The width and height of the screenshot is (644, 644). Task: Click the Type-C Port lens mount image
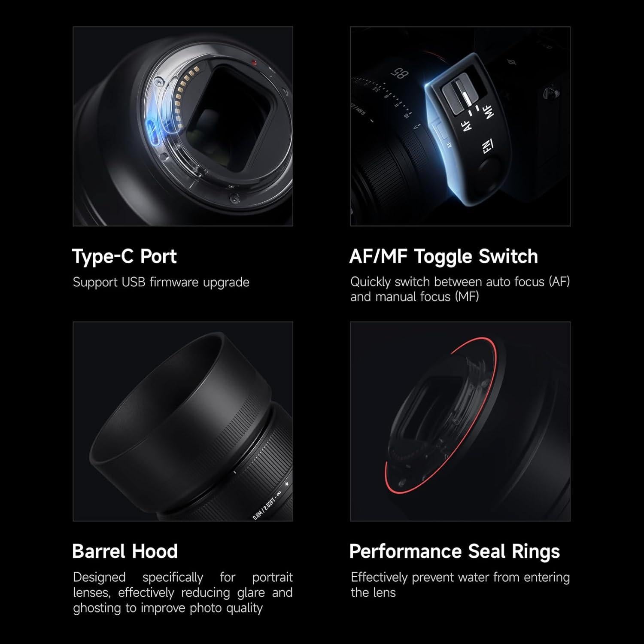coord(183,126)
